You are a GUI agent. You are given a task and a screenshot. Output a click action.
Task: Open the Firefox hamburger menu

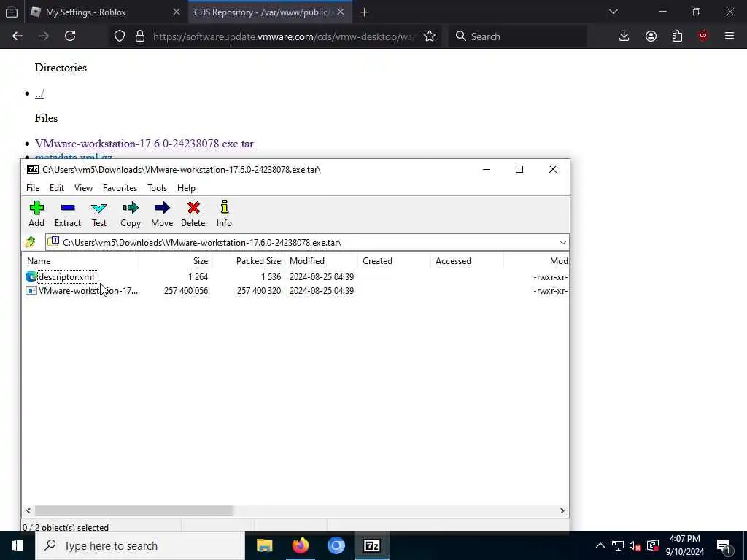pos(729,36)
